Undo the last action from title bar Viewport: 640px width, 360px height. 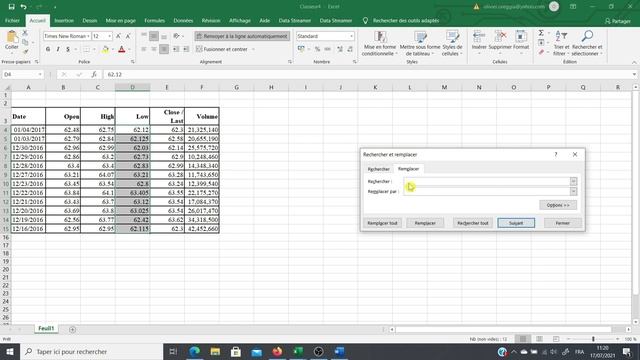point(24,7)
